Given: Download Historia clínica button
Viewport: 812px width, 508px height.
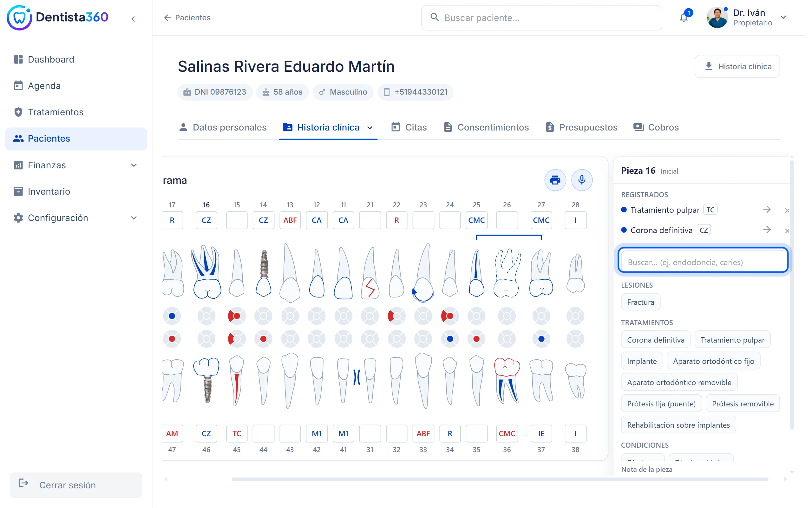Looking at the screenshot, I should (x=737, y=67).
